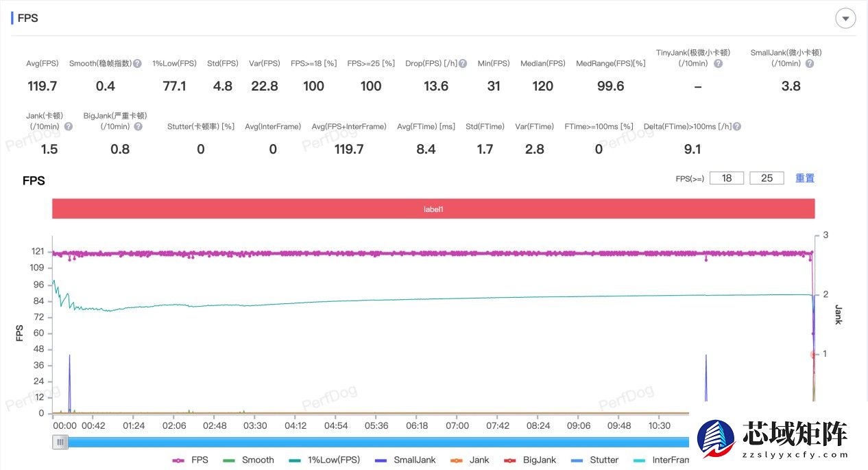The image size is (868, 470).
Task: Click the help icon next to Smooth(稳帧指数)
Action: click(x=137, y=64)
